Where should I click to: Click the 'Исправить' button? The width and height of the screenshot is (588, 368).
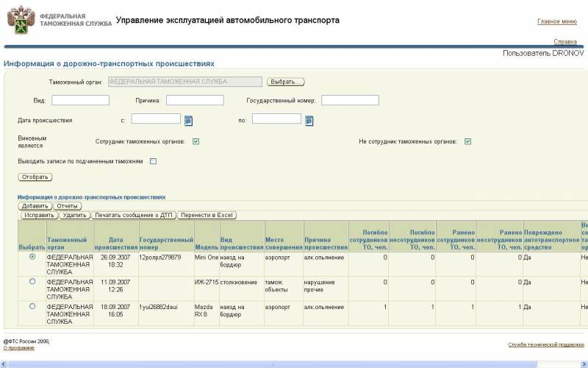coord(39,215)
